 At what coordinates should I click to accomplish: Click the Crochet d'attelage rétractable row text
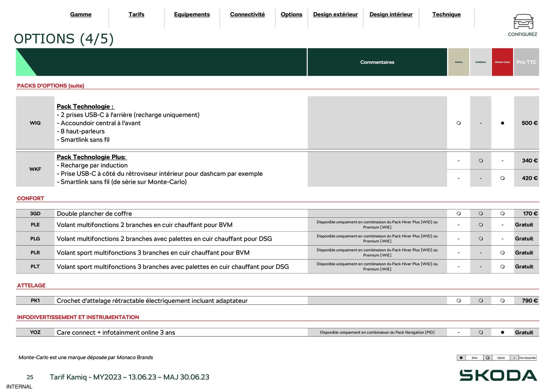click(x=152, y=301)
